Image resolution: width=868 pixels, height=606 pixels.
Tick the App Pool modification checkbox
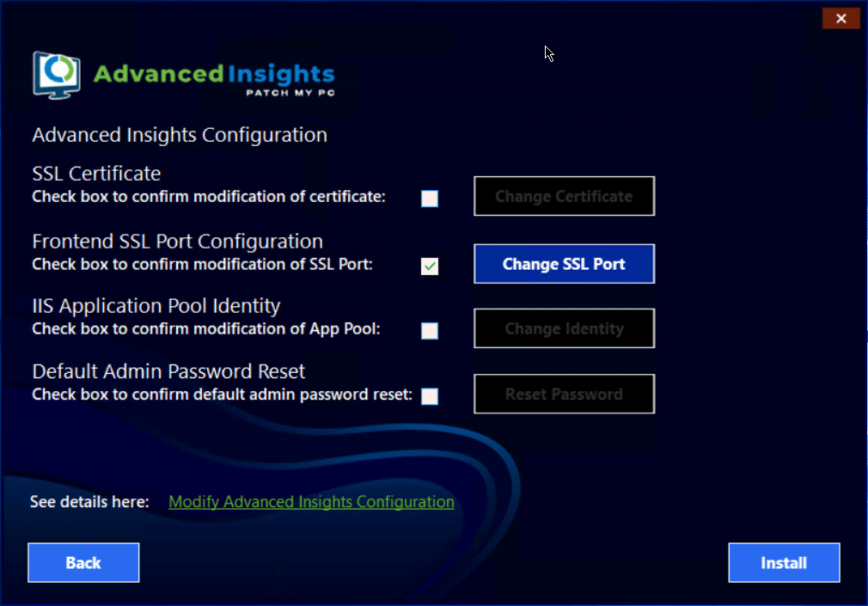[x=430, y=331]
